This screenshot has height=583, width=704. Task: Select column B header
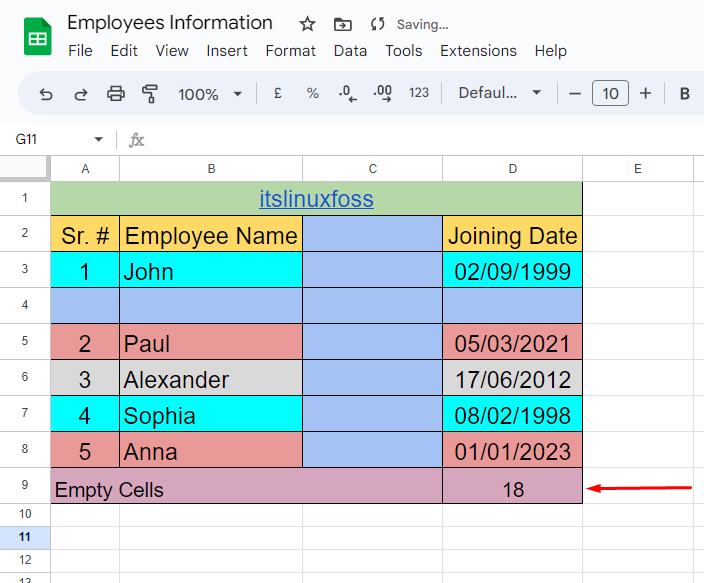pos(211,169)
